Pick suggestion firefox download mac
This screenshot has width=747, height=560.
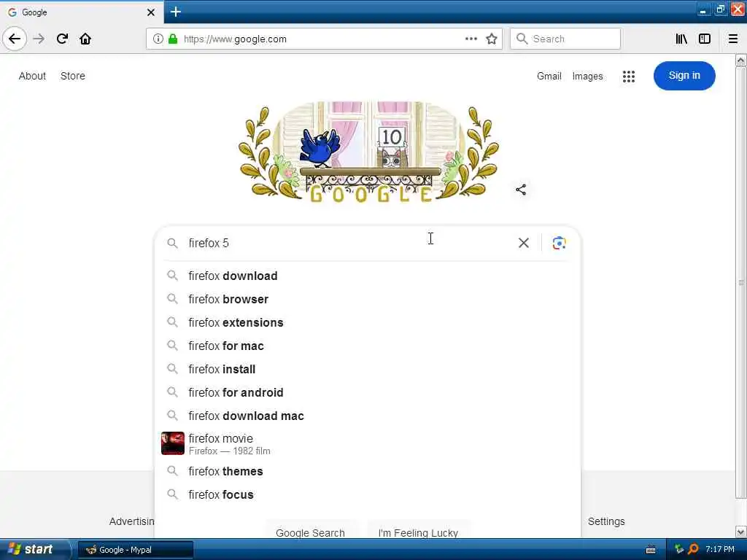click(x=368, y=416)
